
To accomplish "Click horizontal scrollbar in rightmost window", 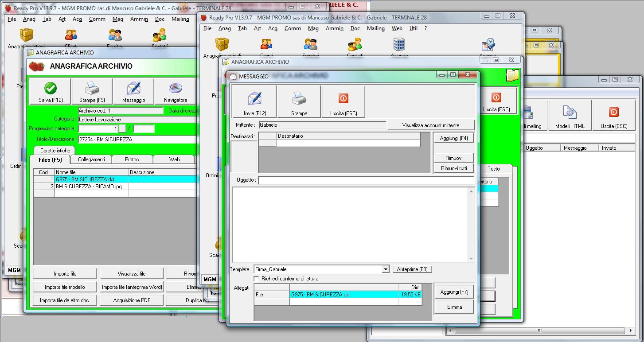I will 541,330.
